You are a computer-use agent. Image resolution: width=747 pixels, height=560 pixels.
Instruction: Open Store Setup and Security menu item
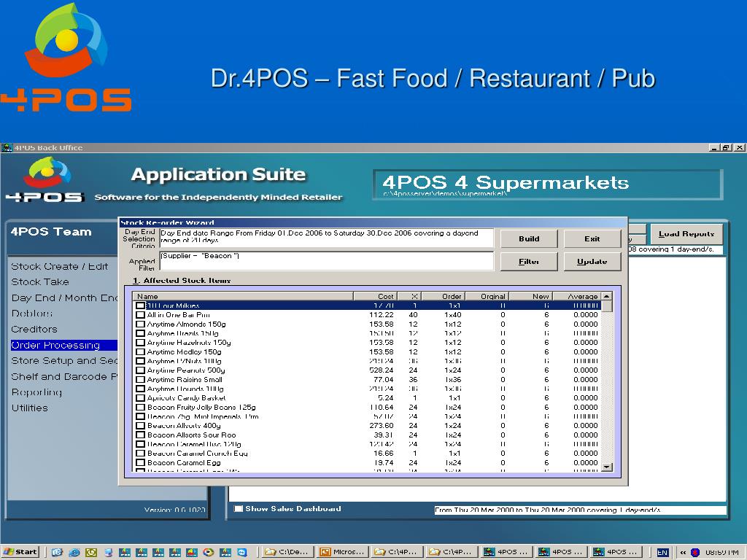(64, 360)
